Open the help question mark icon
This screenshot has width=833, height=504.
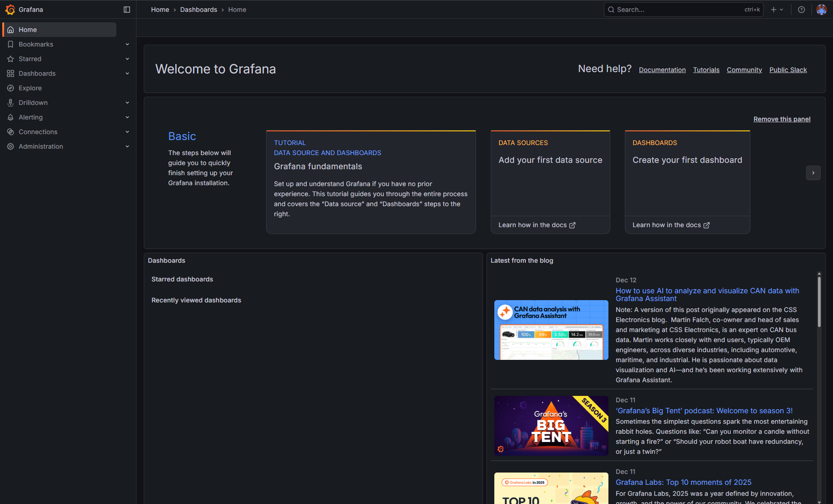coord(801,10)
